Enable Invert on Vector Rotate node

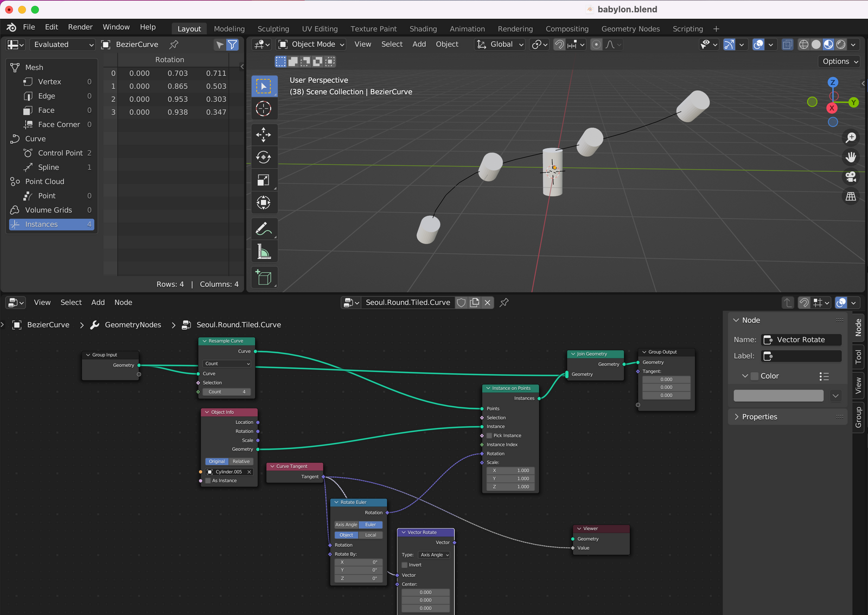coord(405,565)
